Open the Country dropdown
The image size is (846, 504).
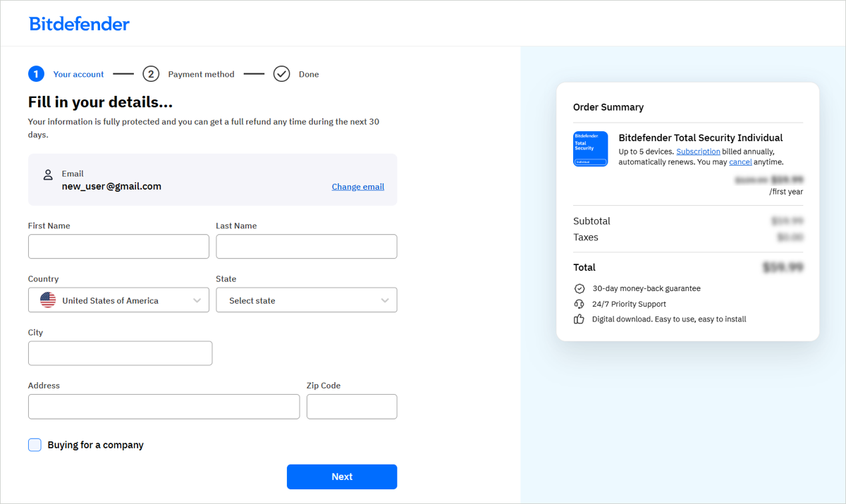click(x=118, y=300)
